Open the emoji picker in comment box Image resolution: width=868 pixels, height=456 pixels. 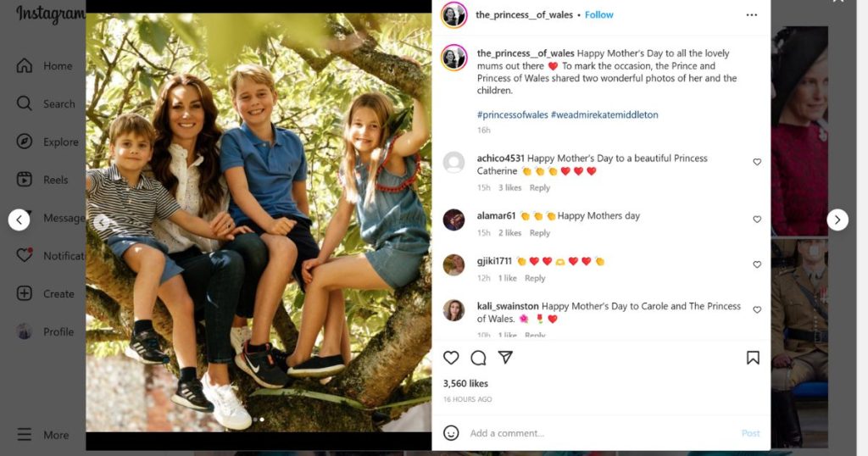click(451, 433)
